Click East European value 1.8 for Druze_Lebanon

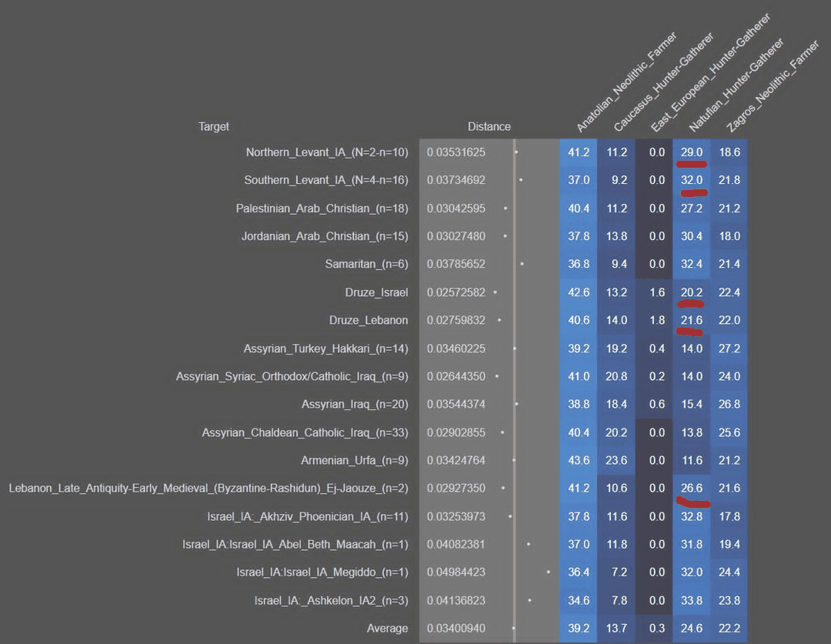657,320
